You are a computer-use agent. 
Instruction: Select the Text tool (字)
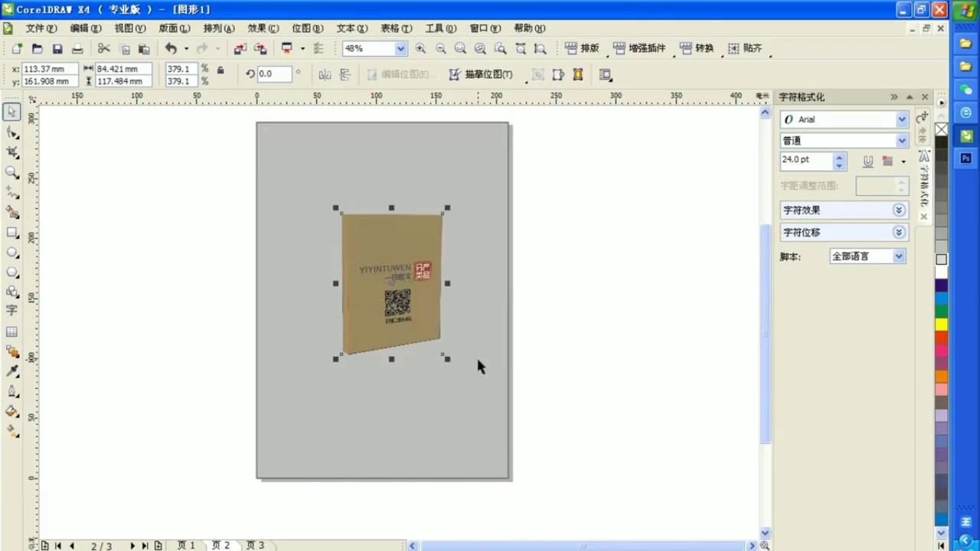(11, 311)
